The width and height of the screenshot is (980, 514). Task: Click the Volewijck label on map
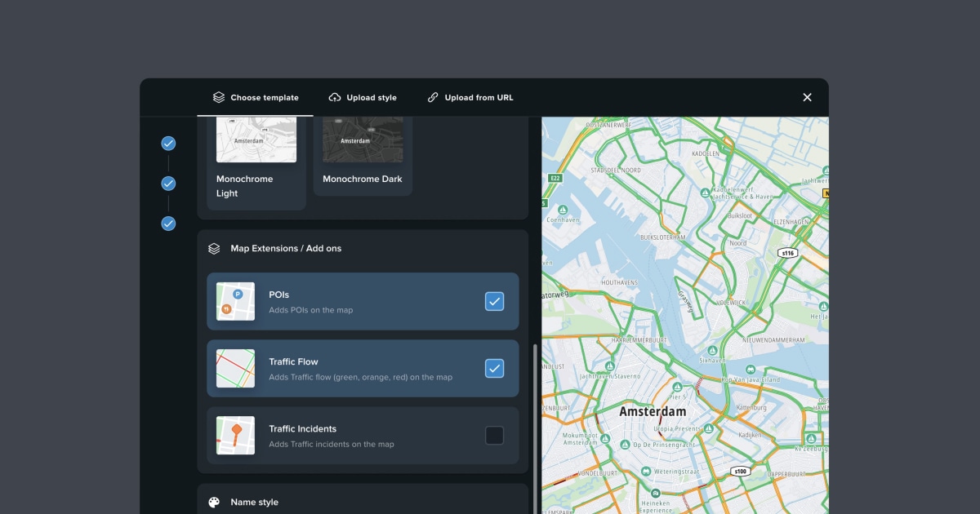click(730, 302)
